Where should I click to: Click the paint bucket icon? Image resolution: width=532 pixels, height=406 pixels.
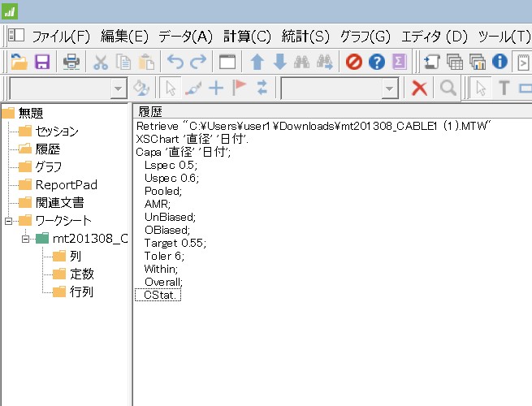click(x=141, y=88)
